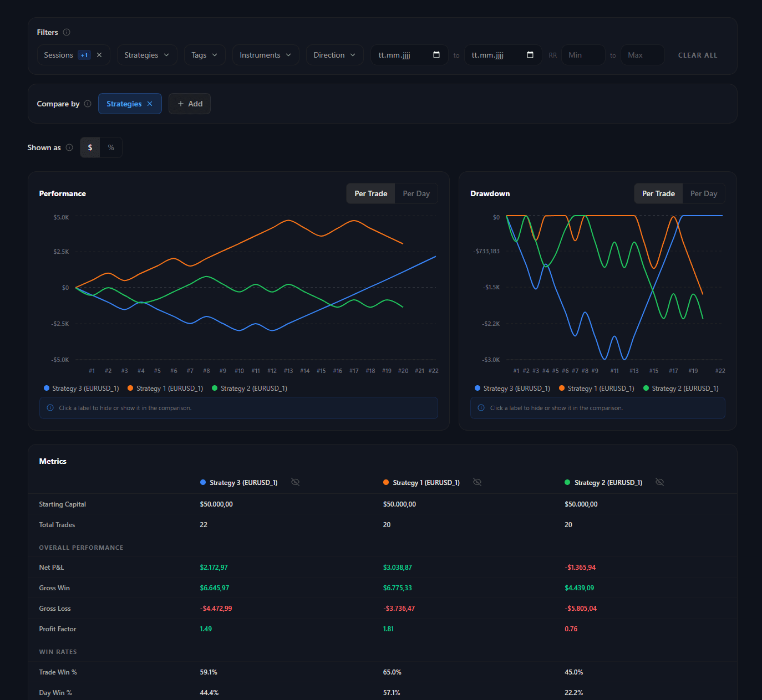Click CLEAR ALL filters

pyautogui.click(x=698, y=55)
